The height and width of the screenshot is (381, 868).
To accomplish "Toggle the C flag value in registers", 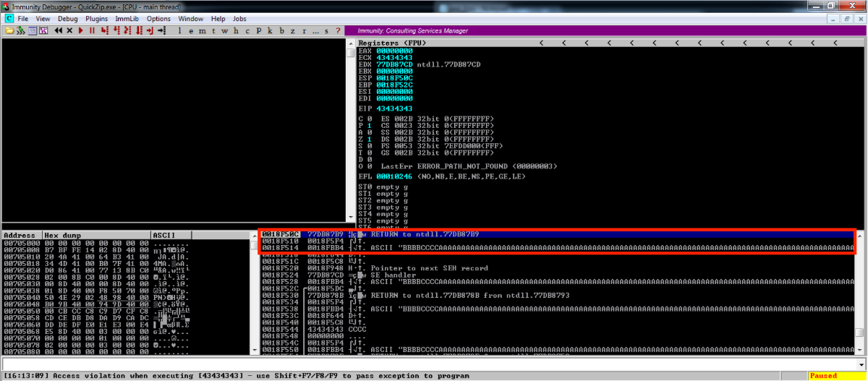I will point(370,118).
